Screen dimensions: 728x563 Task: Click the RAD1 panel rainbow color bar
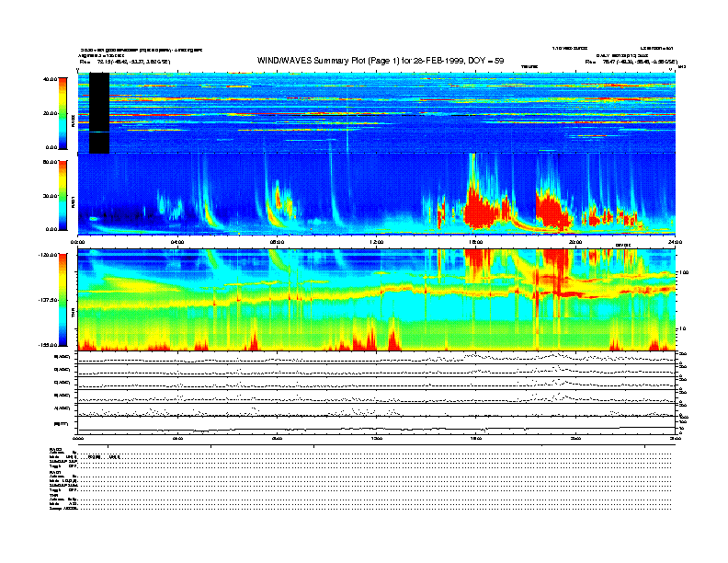63,195
